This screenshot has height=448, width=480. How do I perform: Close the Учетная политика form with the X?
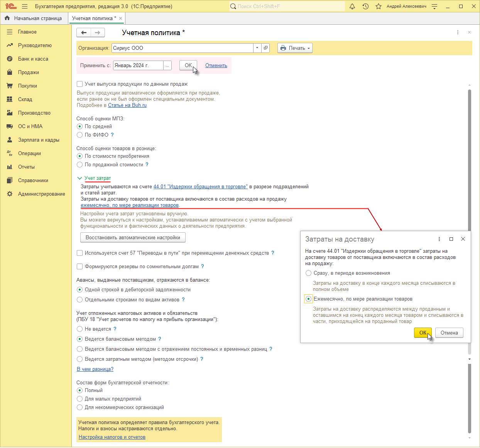click(x=469, y=32)
